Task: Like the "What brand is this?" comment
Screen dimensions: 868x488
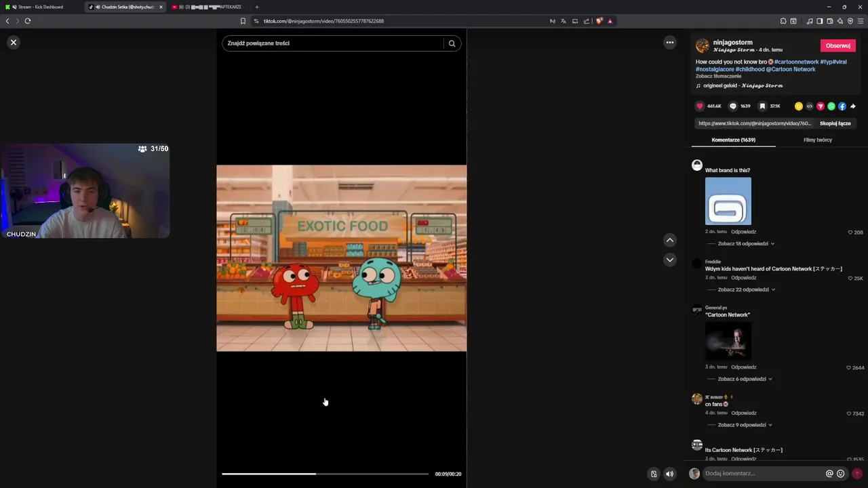Action: (850, 232)
